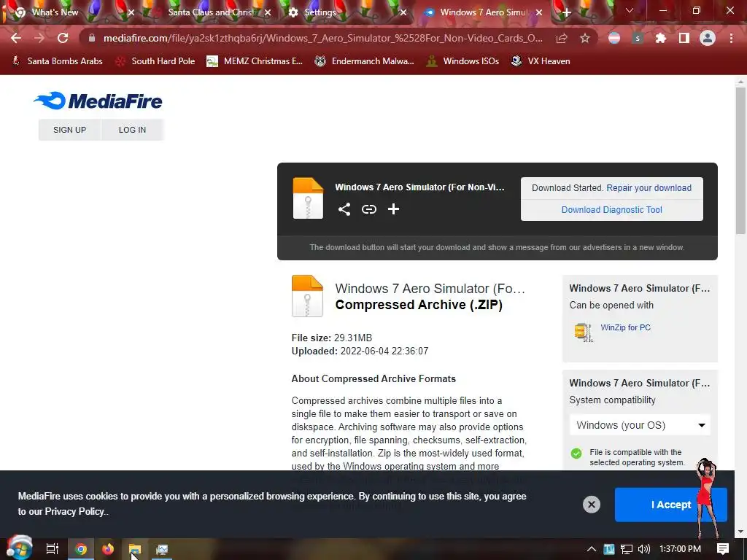
Task: Share this page via address bar icon
Action: point(562,38)
